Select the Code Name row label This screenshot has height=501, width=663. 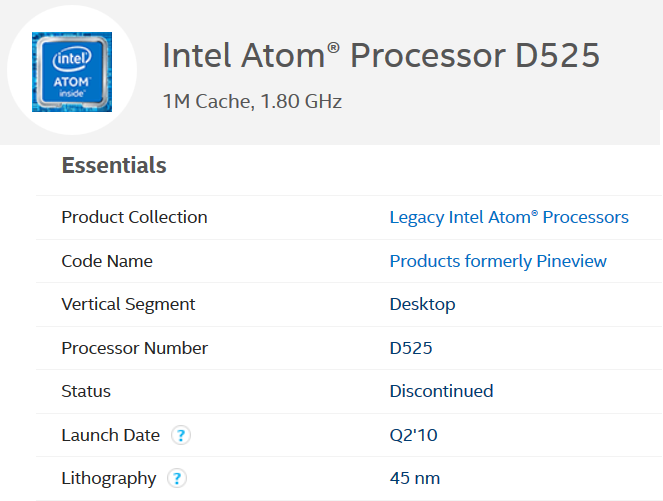click(x=107, y=261)
